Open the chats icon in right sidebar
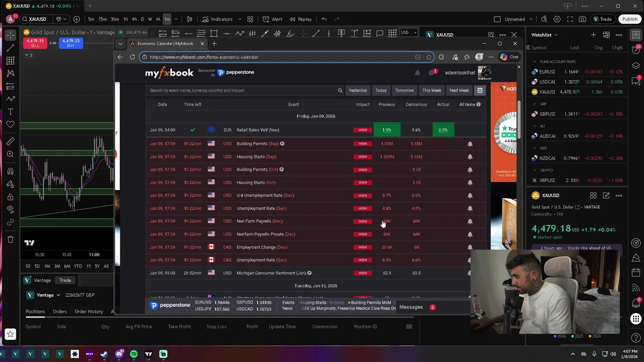 [636, 81]
